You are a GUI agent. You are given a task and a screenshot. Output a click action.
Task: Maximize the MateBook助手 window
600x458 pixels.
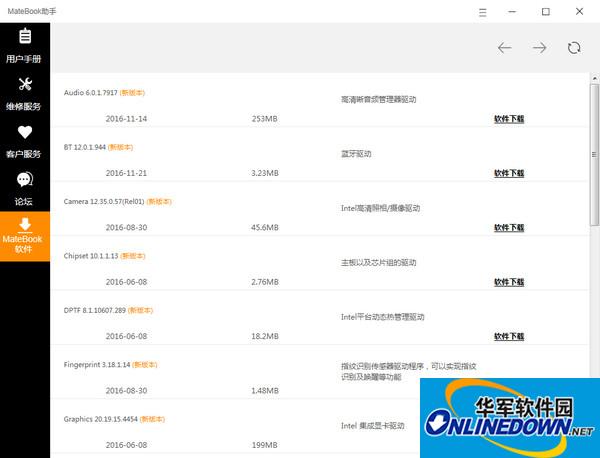click(546, 12)
